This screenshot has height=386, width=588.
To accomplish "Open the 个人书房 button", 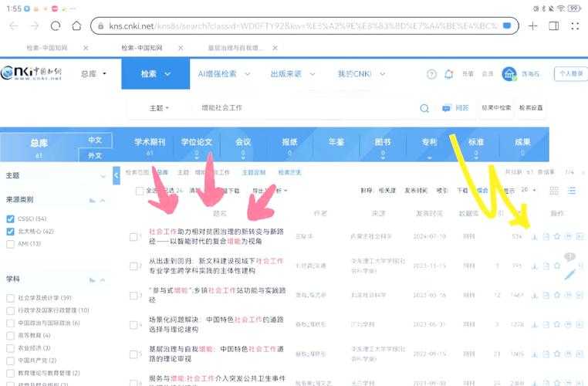I will (571, 74).
